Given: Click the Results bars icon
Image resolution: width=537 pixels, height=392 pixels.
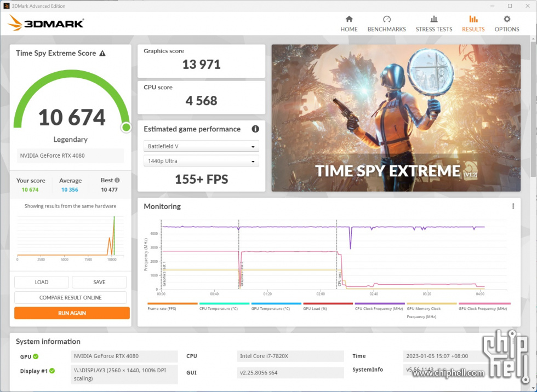Looking at the screenshot, I should 473,19.
